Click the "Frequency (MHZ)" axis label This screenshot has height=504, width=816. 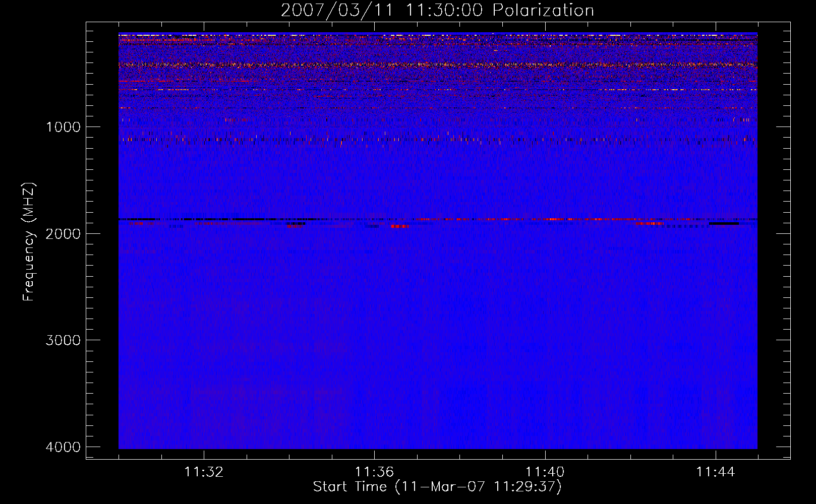pos(29,242)
